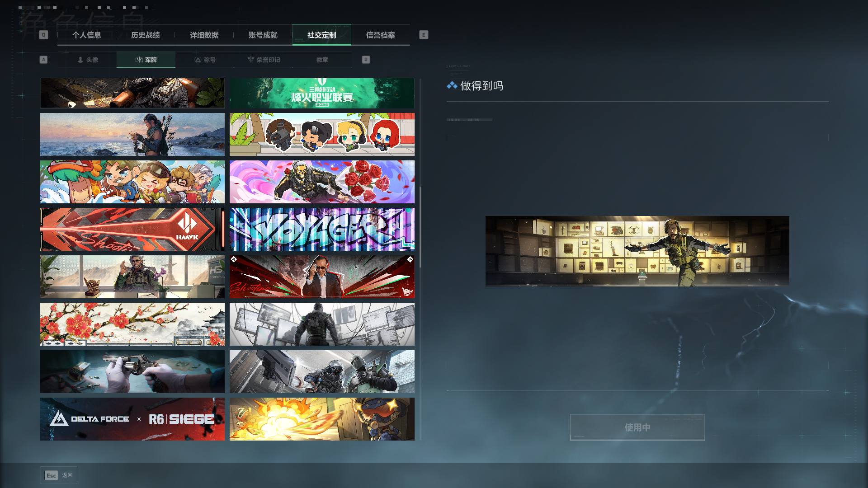The image size is (868, 488).
Task: Pick the skeleton soldier with roses banner
Action: pyautogui.click(x=322, y=182)
